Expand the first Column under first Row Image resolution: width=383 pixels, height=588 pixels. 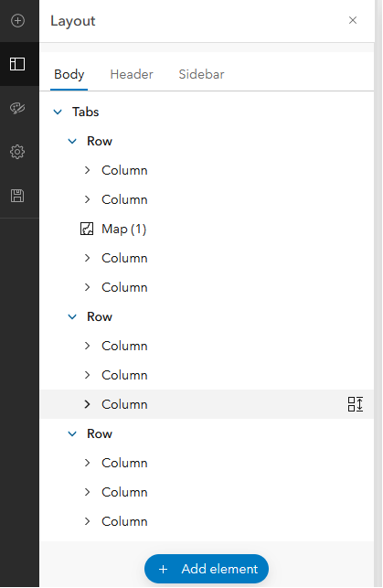click(x=88, y=170)
